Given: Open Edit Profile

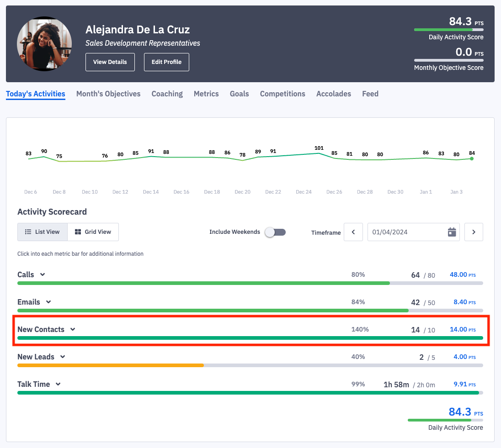Looking at the screenshot, I should (x=166, y=62).
